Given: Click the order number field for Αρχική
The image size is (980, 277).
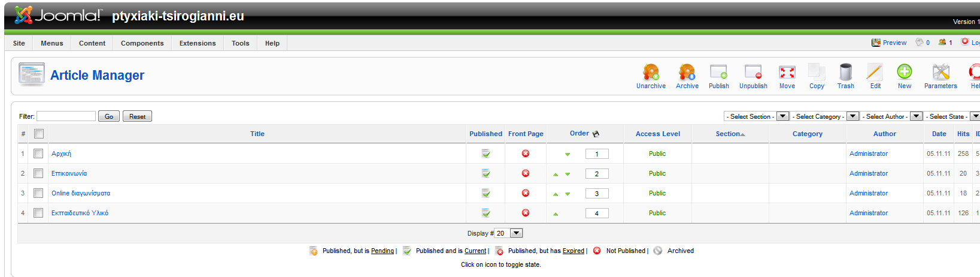Looking at the screenshot, I should (597, 154).
